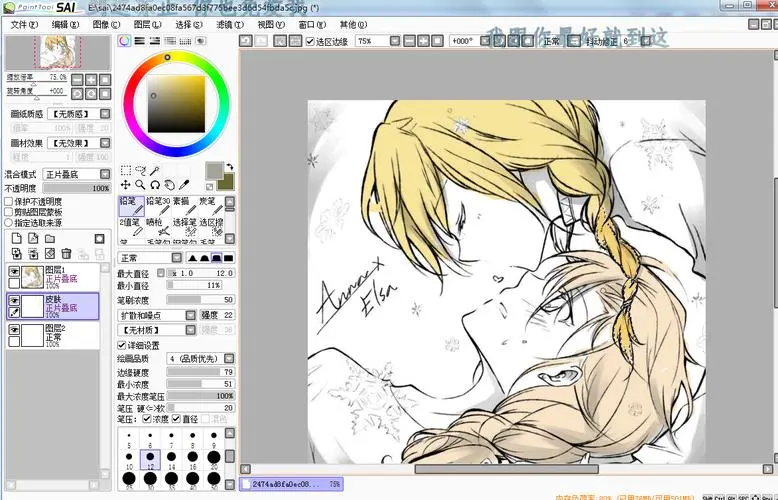Select 指定选取来源 radio option
Image resolution: width=778 pixels, height=500 pixels.
8,223
